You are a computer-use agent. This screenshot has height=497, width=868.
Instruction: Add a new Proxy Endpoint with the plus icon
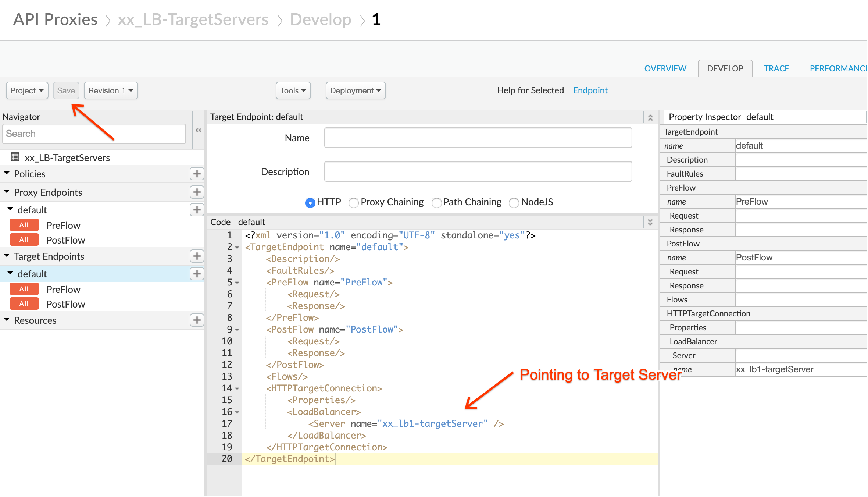point(197,192)
